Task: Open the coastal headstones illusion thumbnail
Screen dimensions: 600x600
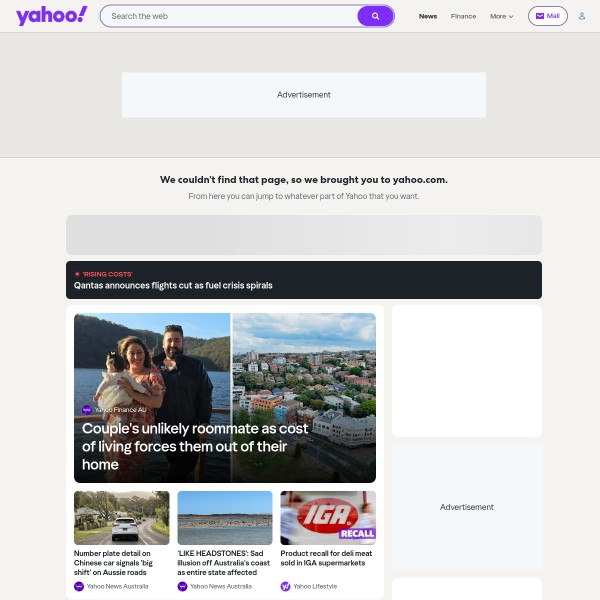Action: click(x=225, y=518)
